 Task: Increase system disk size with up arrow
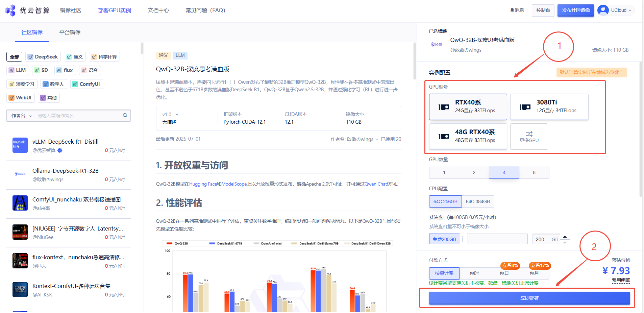click(x=565, y=236)
